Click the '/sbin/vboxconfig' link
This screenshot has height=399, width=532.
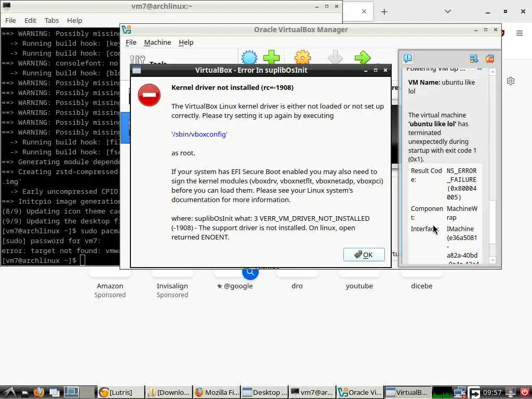(199, 134)
